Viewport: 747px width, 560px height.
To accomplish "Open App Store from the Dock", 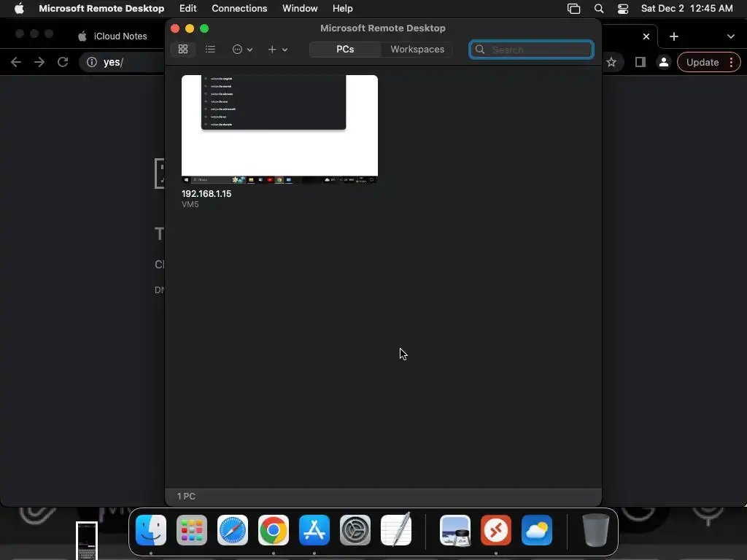I will [x=314, y=530].
